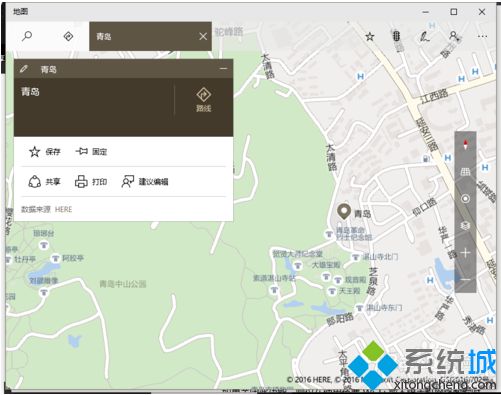Screen dimensions: 501x395
Task: Get directions with the 路线 button
Action: (x=203, y=99)
